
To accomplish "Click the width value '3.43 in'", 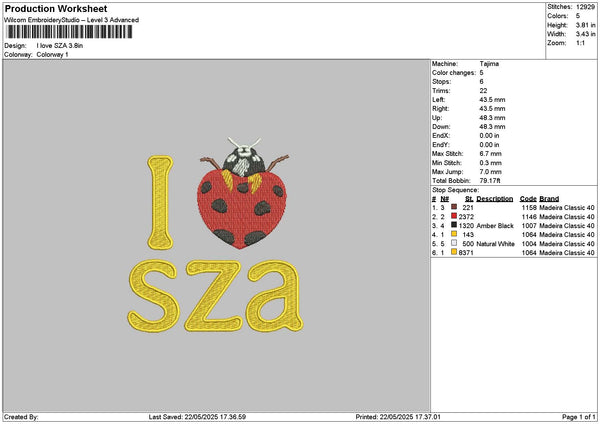I will click(x=585, y=34).
